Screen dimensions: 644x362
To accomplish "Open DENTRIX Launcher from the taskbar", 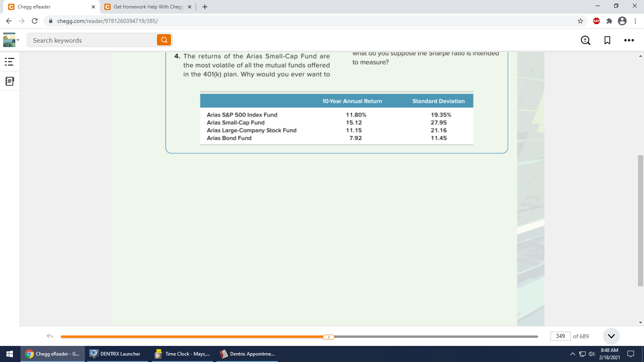I will point(117,354).
